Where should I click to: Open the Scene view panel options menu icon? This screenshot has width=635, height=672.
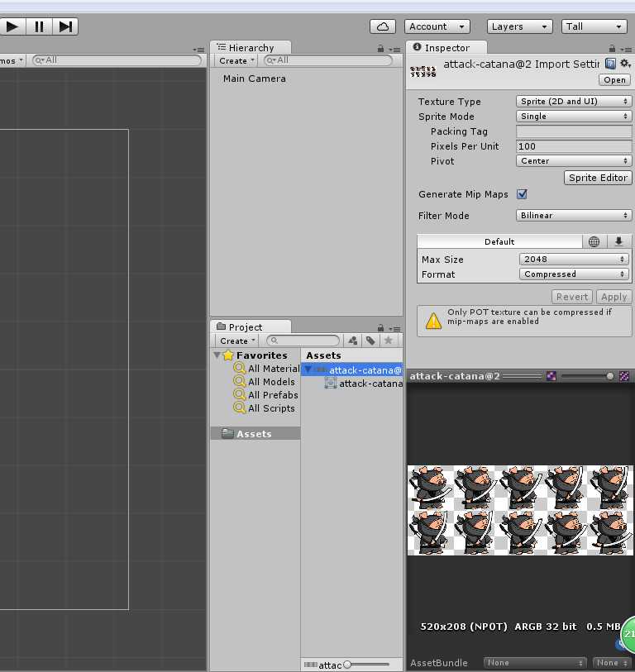pos(198,50)
